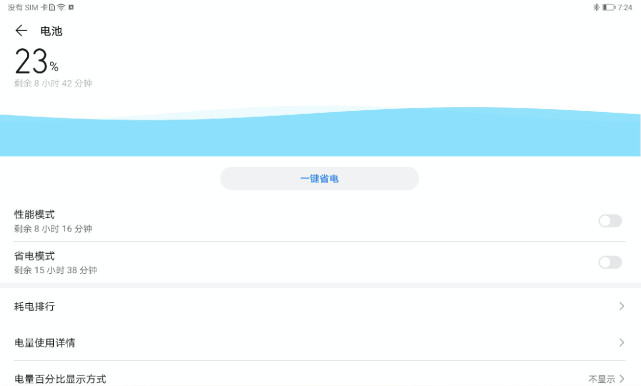Select the 电量使用详情 menu row

tap(320, 342)
